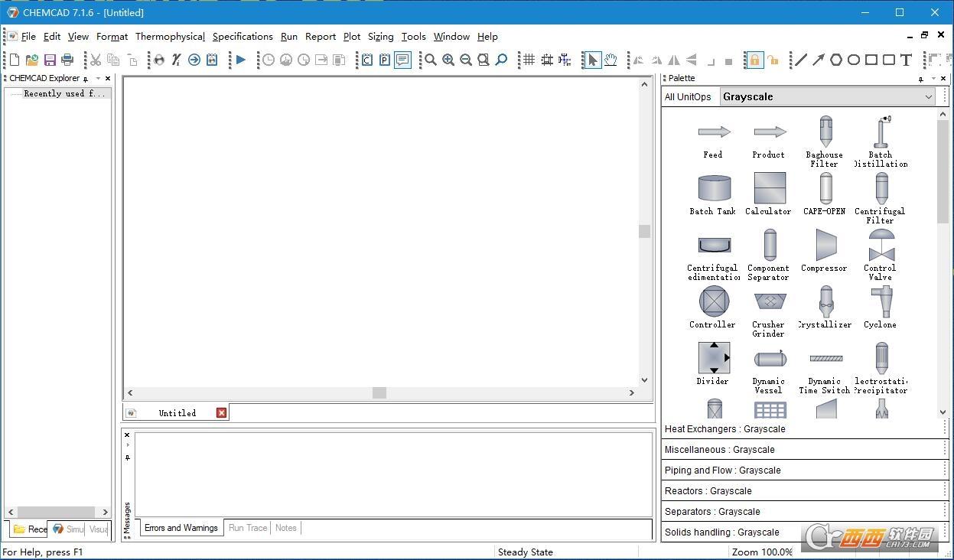Click the canvas horizontal scrollbar thumb
The image size is (954, 560).
pos(379,392)
